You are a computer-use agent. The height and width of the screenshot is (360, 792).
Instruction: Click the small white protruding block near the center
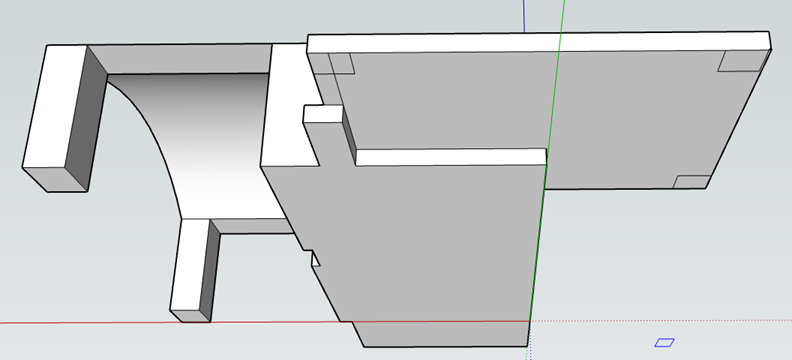click(x=323, y=114)
